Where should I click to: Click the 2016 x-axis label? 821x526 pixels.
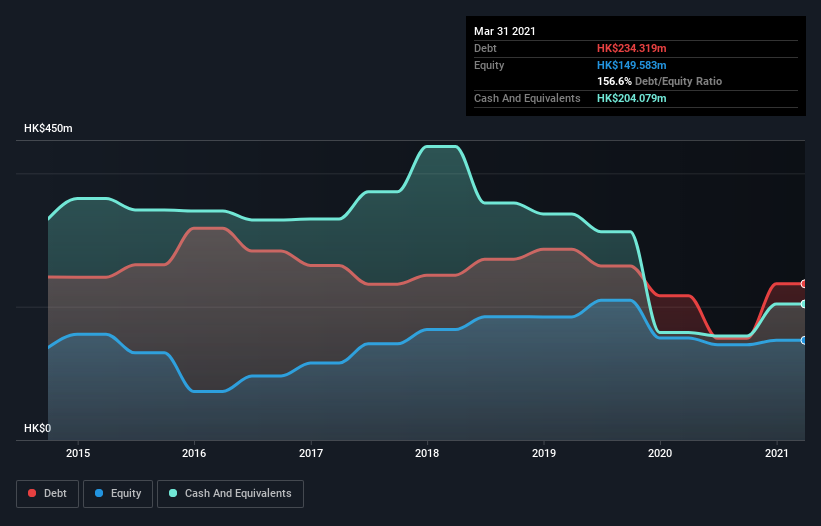tap(194, 453)
